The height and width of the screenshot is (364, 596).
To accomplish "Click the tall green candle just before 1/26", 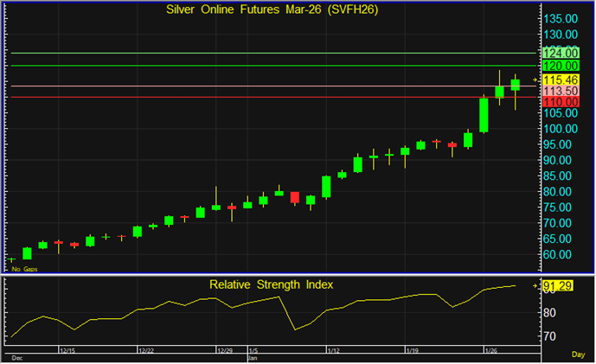I will pyautogui.click(x=484, y=114).
